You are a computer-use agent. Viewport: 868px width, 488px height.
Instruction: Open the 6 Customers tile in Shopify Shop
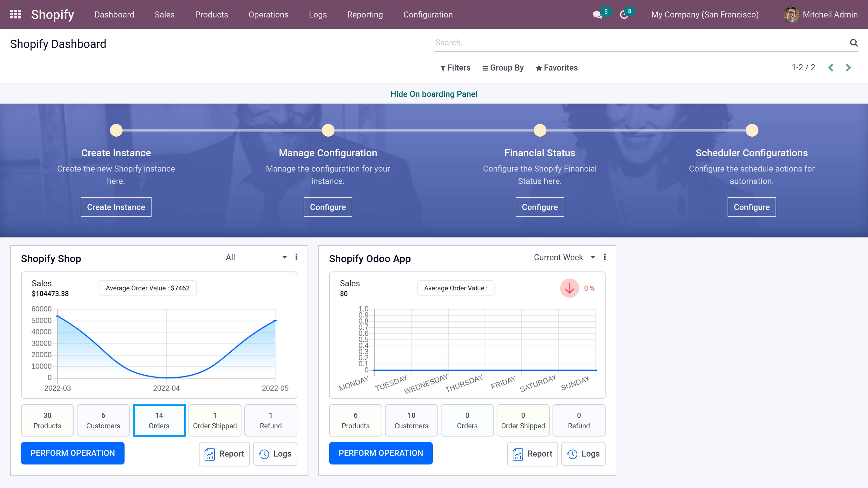click(103, 420)
